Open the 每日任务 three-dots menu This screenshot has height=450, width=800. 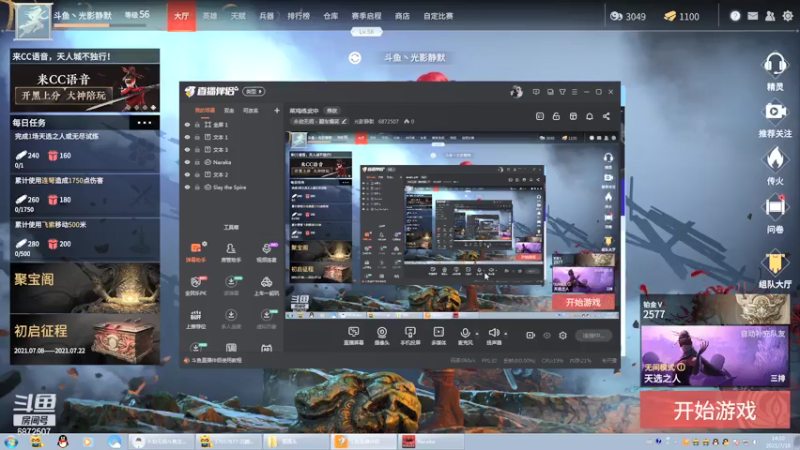point(144,122)
